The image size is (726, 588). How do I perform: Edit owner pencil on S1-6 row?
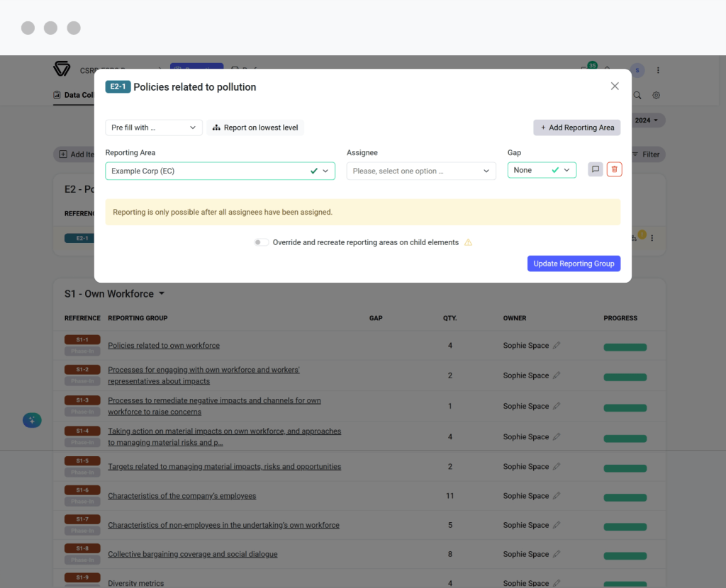coord(557,495)
